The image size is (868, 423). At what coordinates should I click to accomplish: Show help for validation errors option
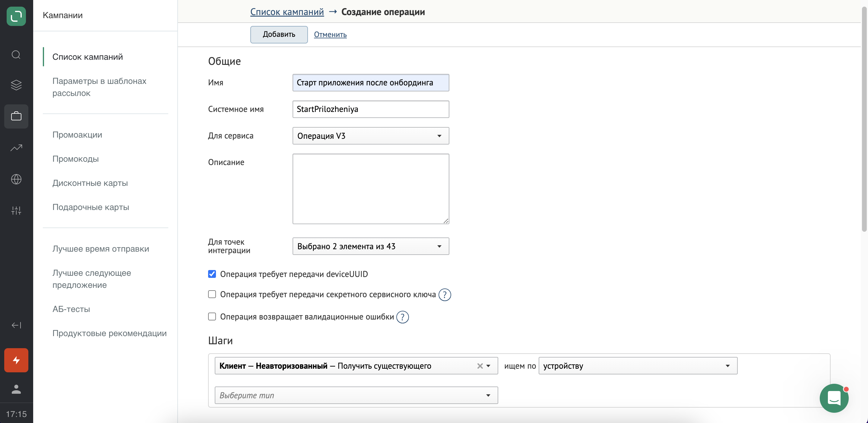pos(402,317)
